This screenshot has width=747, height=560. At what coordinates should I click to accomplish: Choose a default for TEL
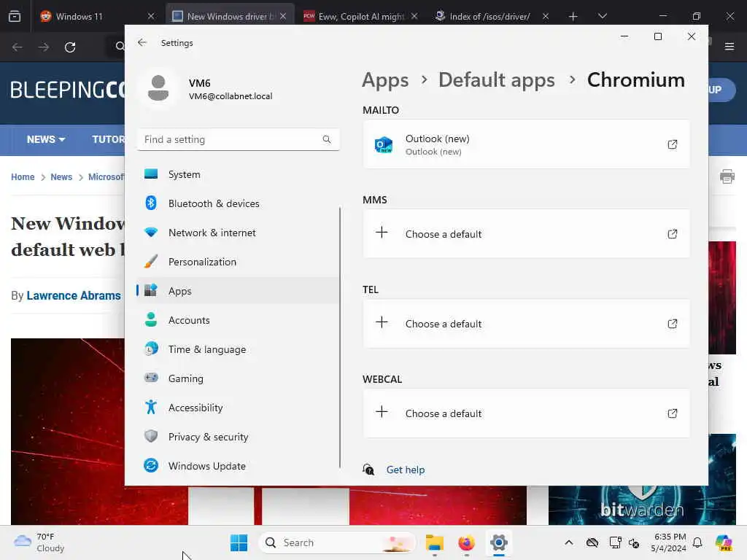click(x=526, y=324)
